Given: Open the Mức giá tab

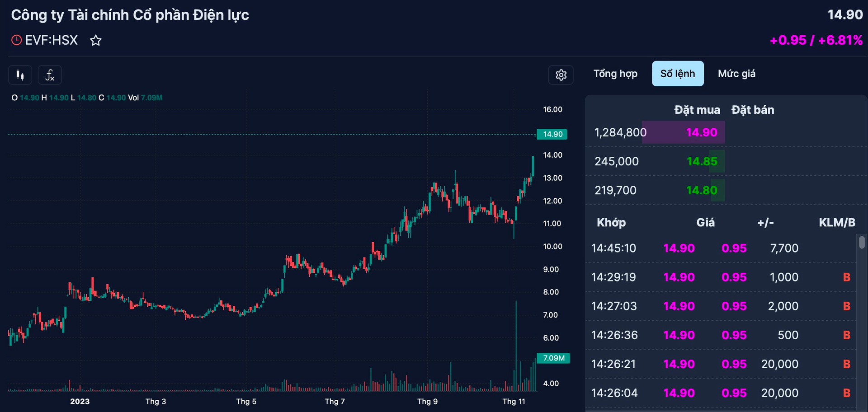Looking at the screenshot, I should 736,74.
